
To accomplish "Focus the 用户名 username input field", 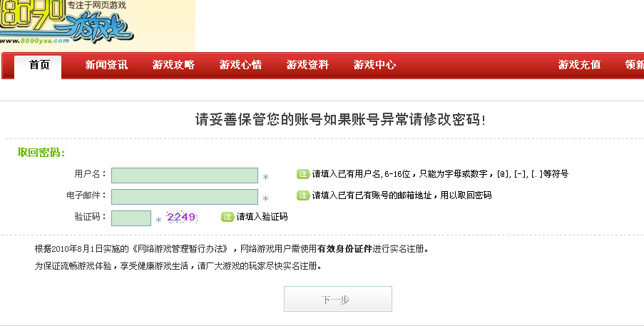I will (184, 175).
